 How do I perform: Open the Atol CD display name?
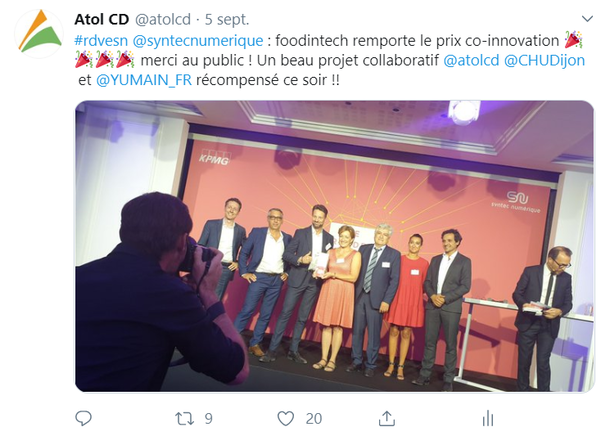click(102, 19)
